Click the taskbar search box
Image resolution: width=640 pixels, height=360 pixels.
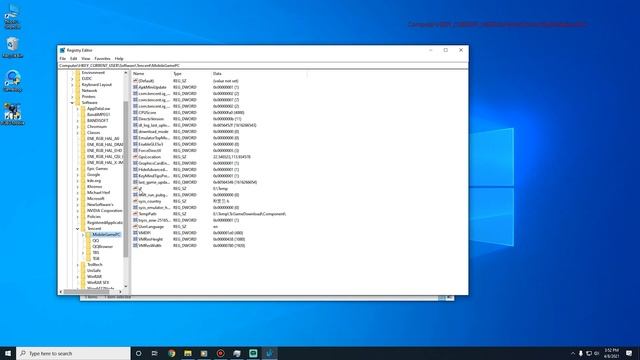pyautogui.click(x=73, y=353)
